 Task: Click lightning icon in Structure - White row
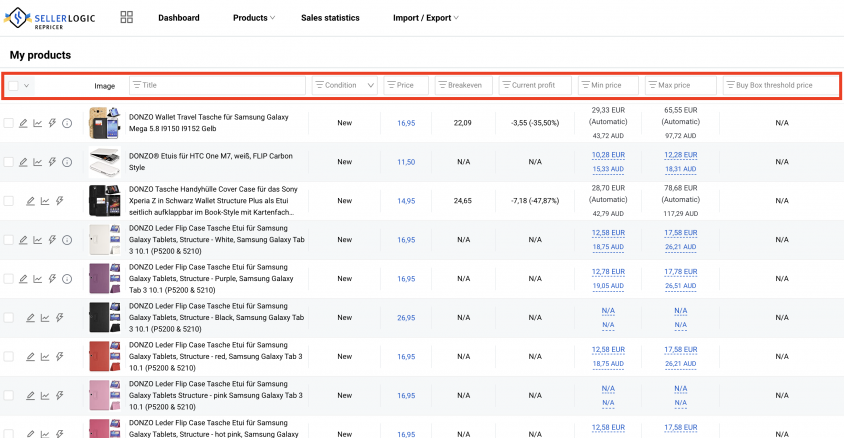click(52, 240)
